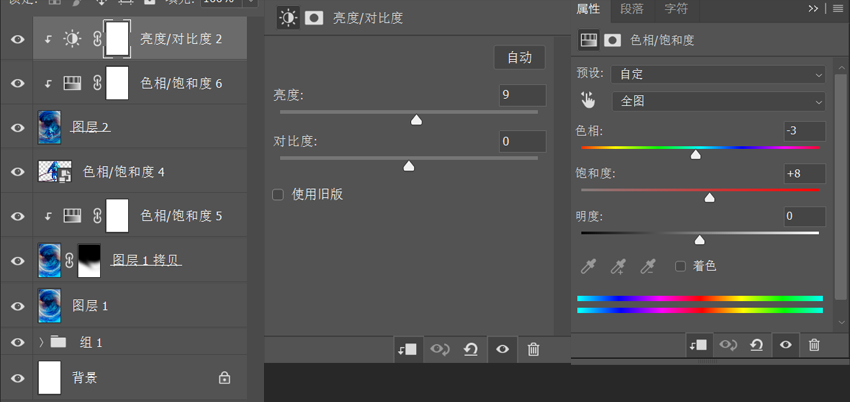The width and height of the screenshot is (850, 402).
Task: Click the adjustment icon on 色相/饱和度 6 layer
Action: tap(72, 83)
